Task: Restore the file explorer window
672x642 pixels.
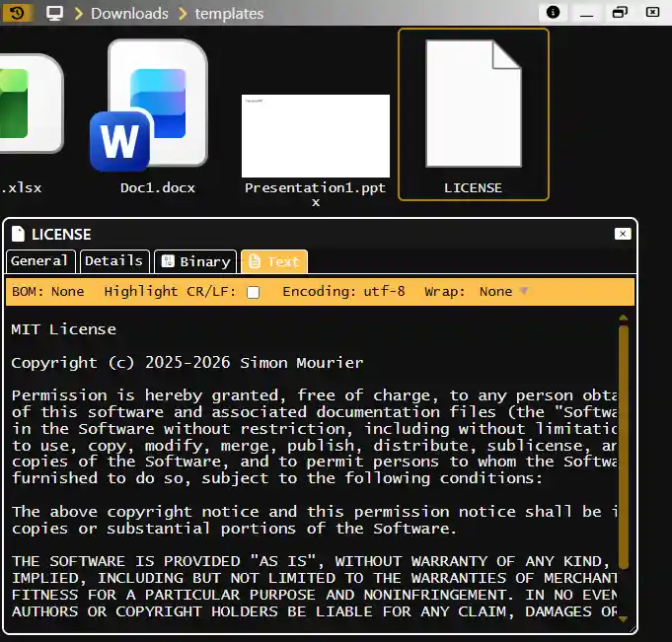Action: click(x=620, y=12)
